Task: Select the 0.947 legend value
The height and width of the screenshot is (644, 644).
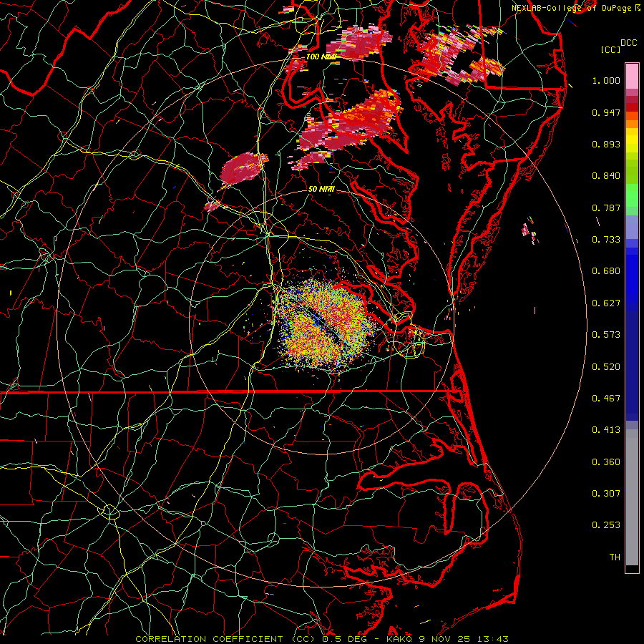Action: click(606, 112)
